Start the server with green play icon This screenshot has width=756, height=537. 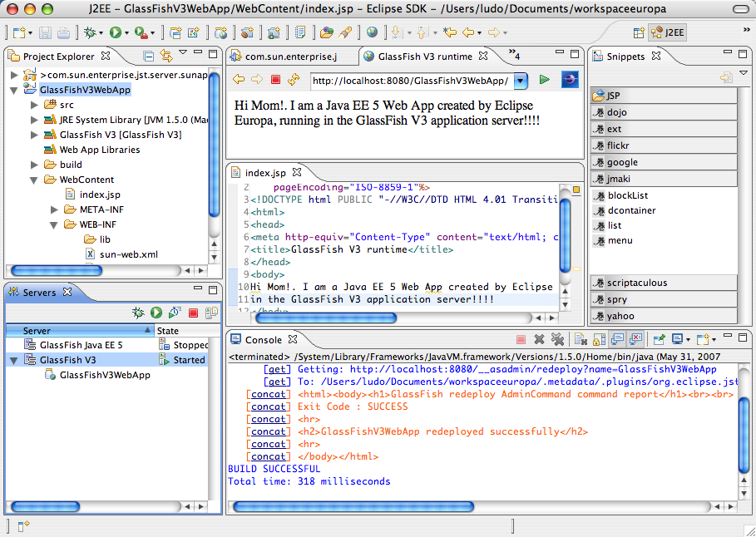156,313
